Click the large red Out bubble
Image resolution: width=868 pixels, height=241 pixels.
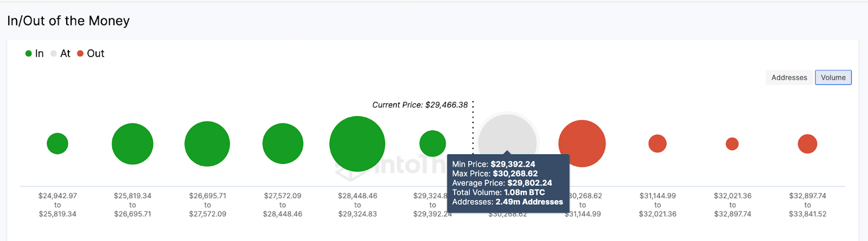point(582,144)
